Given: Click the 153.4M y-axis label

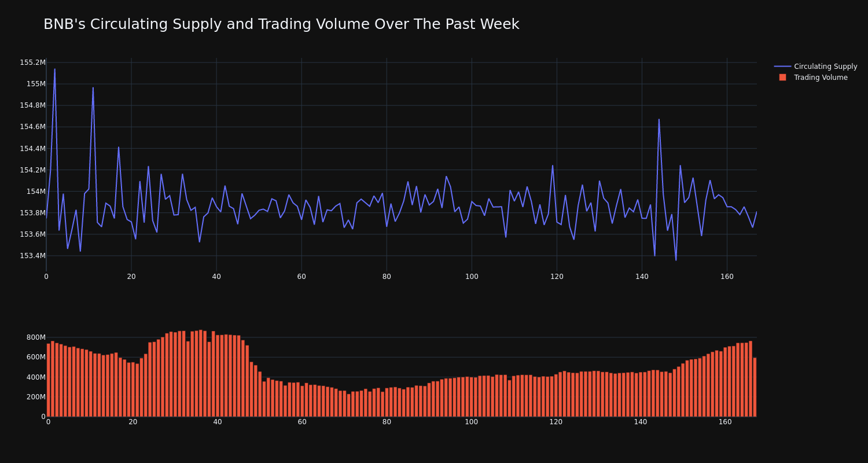Looking at the screenshot, I should click(32, 256).
